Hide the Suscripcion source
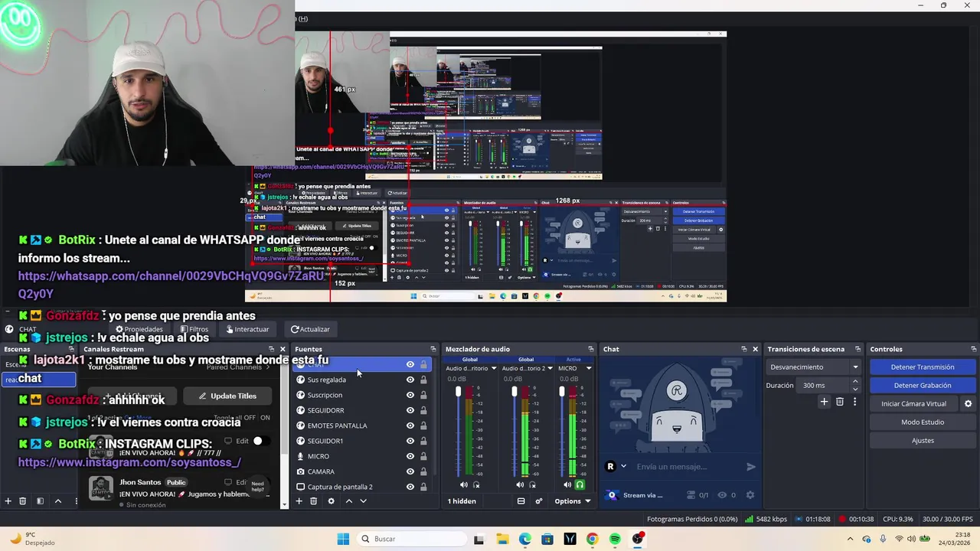Screen dimensions: 980x551 pyautogui.click(x=410, y=395)
